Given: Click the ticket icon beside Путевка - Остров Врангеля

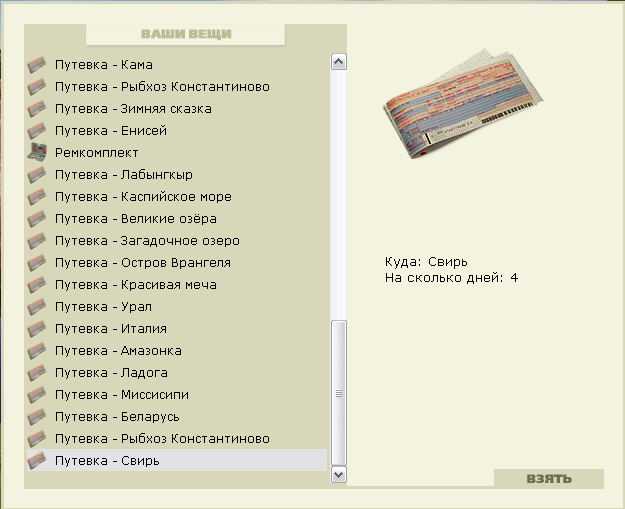Looking at the screenshot, I should [37, 262].
